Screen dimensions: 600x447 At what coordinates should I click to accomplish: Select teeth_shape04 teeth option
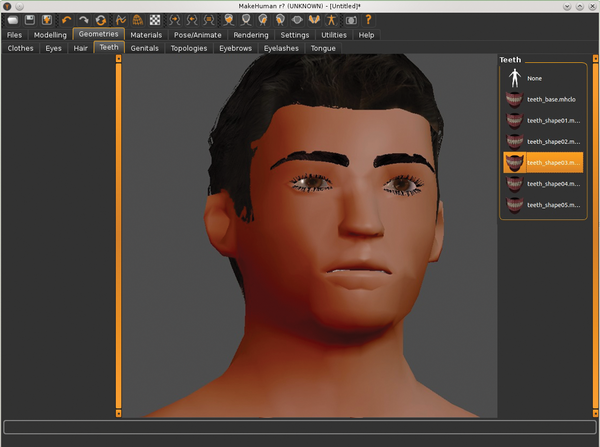pyautogui.click(x=543, y=184)
